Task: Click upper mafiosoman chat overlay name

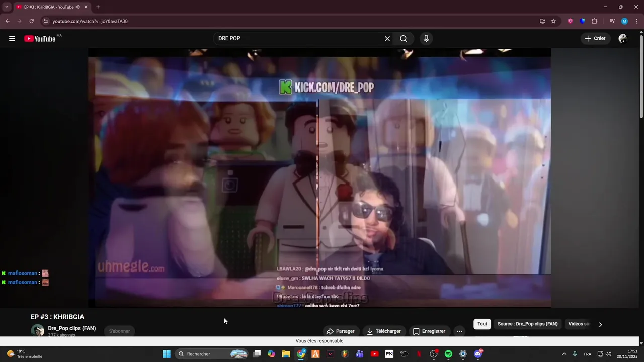Action: pyautogui.click(x=23, y=273)
